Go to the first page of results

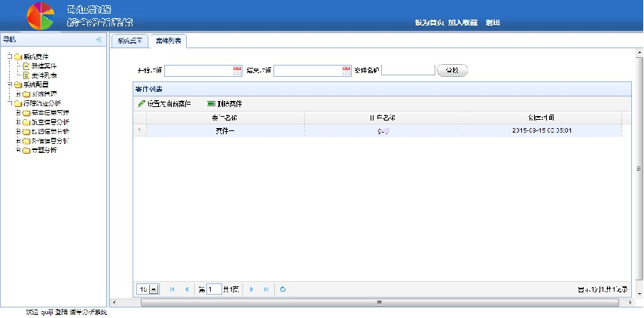tap(172, 289)
